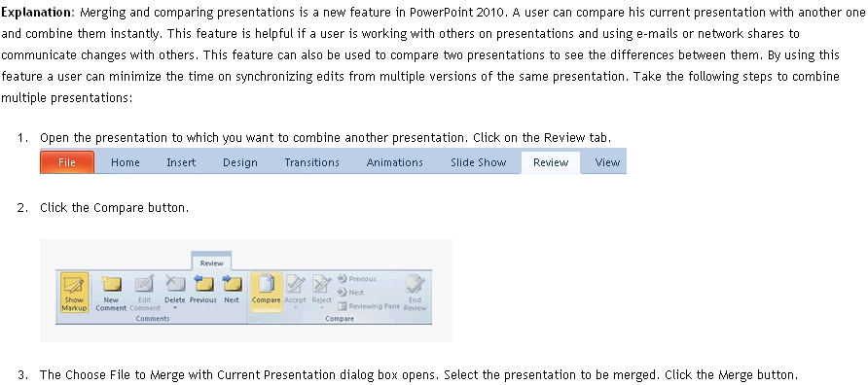This screenshot has height=385, width=868.
Task: Click the Comments group label
Action: click(152, 319)
